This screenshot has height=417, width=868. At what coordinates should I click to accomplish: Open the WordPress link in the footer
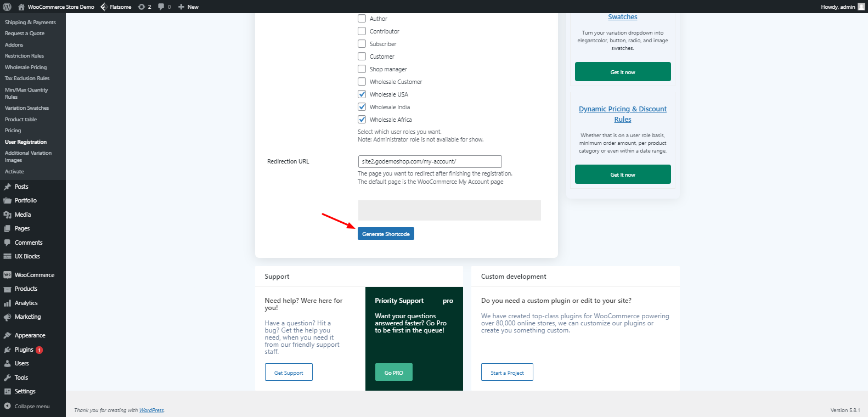click(151, 410)
